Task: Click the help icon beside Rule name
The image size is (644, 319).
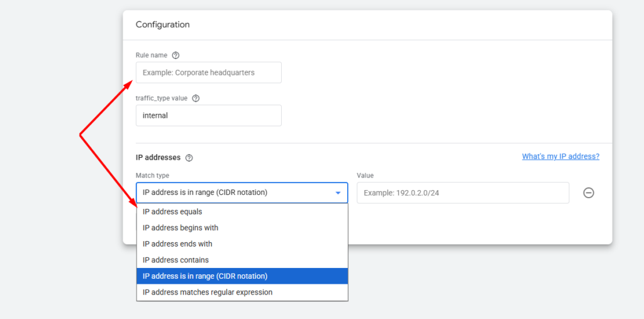Action: [x=175, y=55]
